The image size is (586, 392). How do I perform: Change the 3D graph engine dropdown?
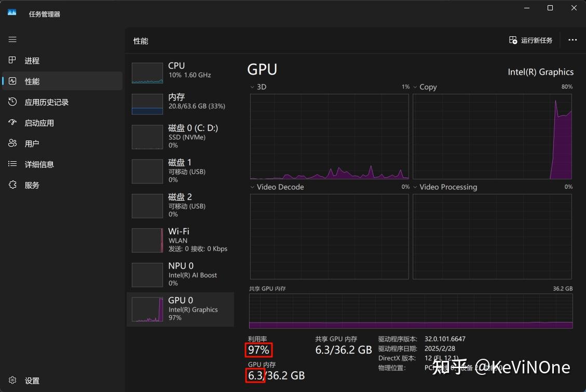(253, 87)
